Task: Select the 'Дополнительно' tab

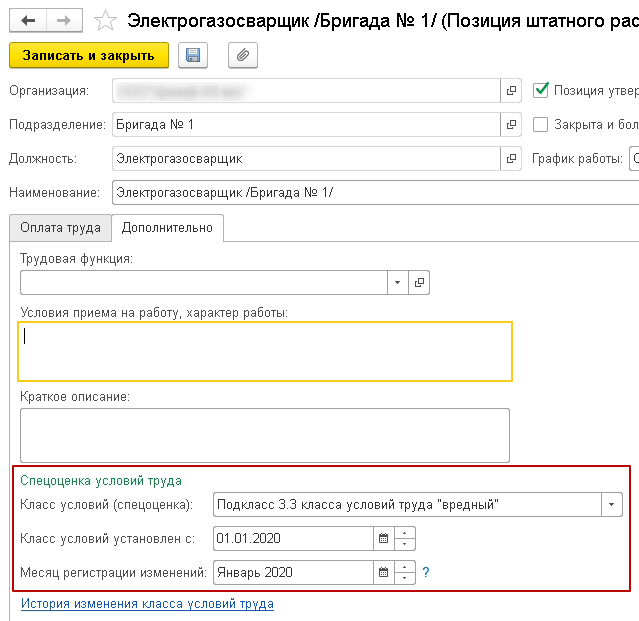Action: click(167, 228)
